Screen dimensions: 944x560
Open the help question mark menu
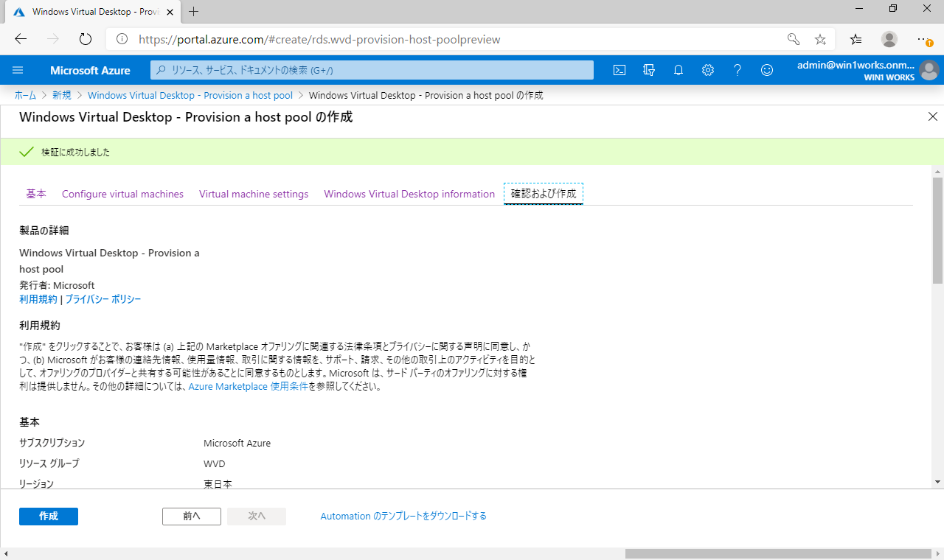(737, 70)
